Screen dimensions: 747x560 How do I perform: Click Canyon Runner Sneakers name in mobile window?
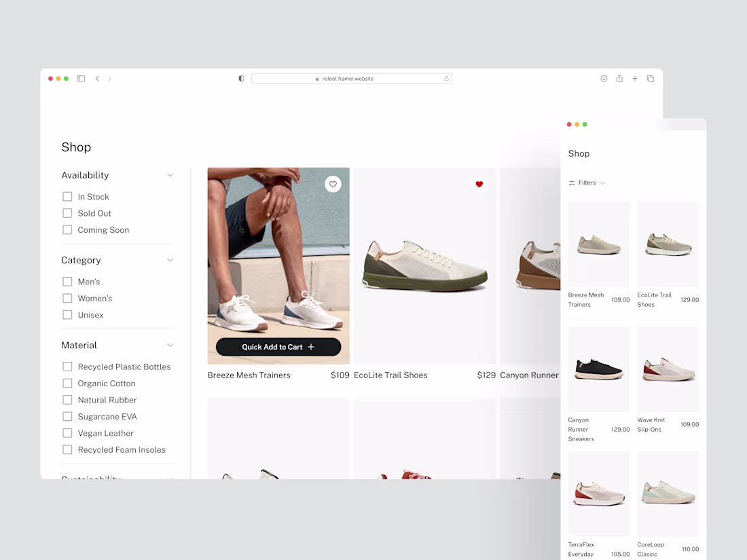click(x=581, y=430)
